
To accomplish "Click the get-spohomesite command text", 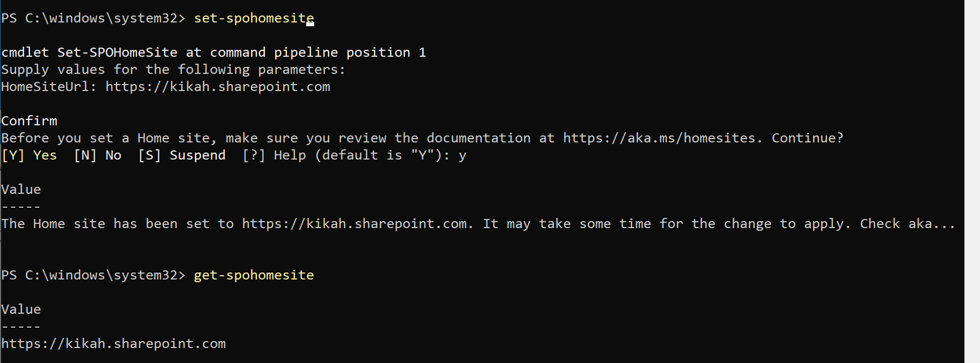I will coord(254,275).
